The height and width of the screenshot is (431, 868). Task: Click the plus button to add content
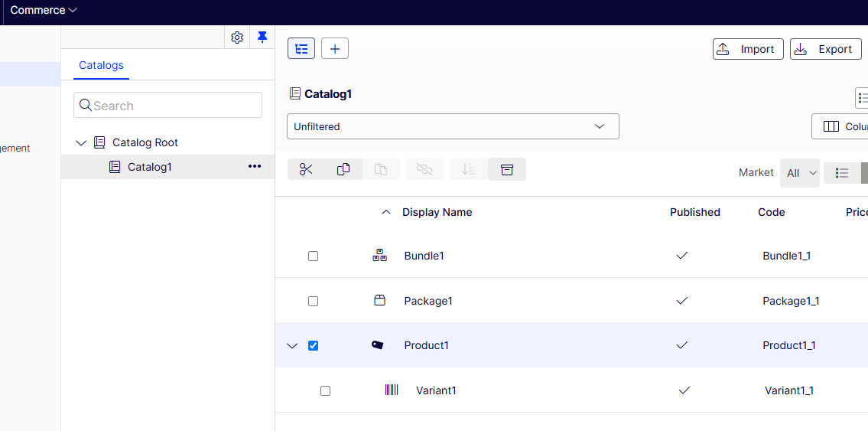coord(335,49)
